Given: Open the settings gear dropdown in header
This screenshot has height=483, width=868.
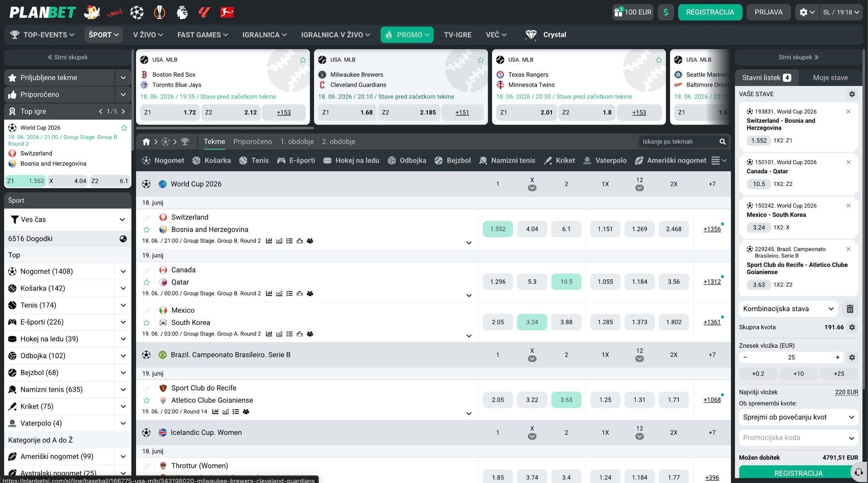Looking at the screenshot, I should coord(807,12).
